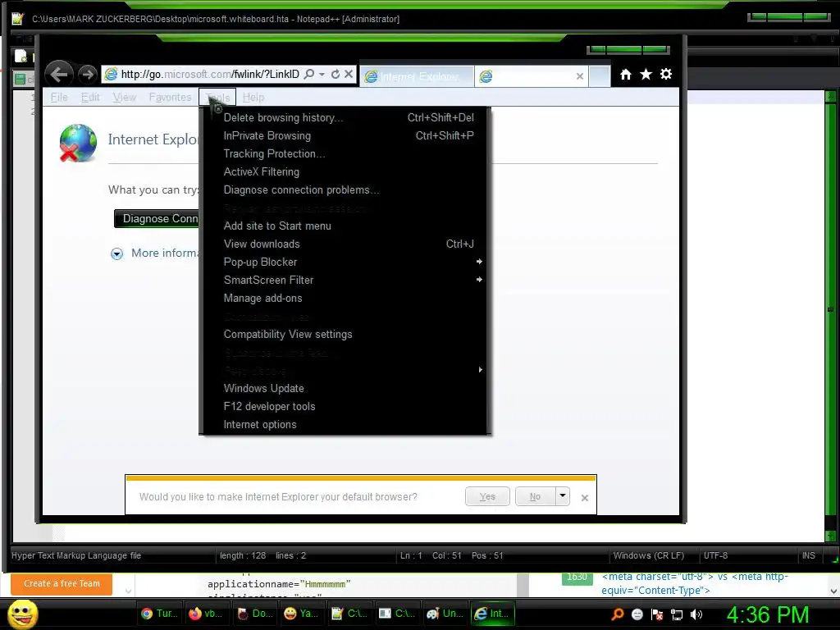
Task: Click the meta charset question link
Action: click(694, 583)
